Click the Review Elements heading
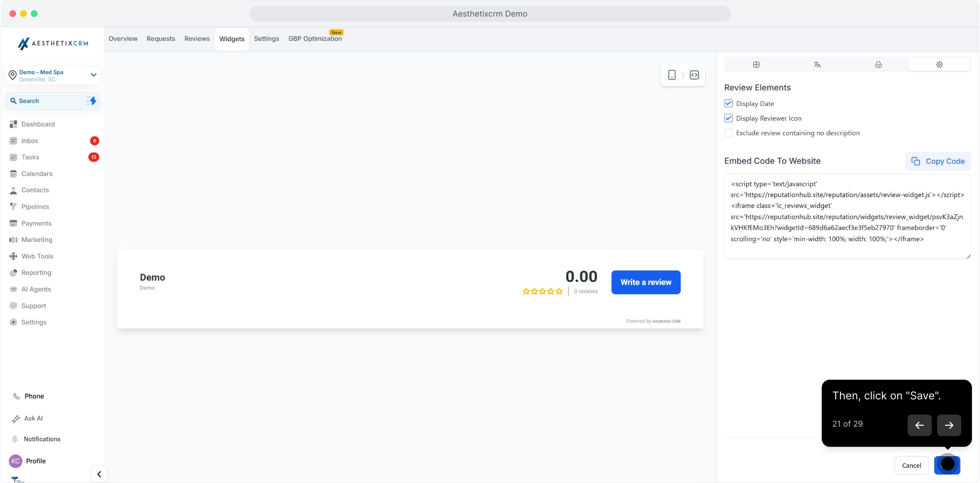Screen dimensions: 980x483 point(757,88)
